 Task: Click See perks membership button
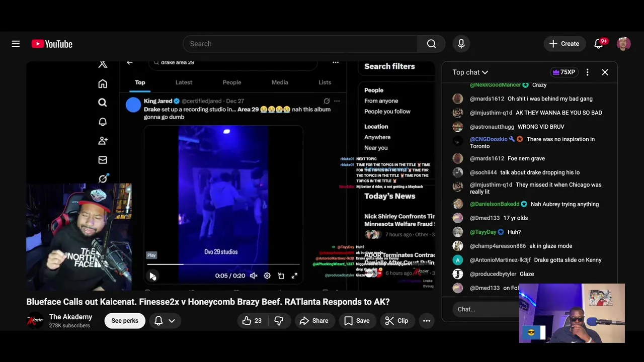[x=125, y=321]
